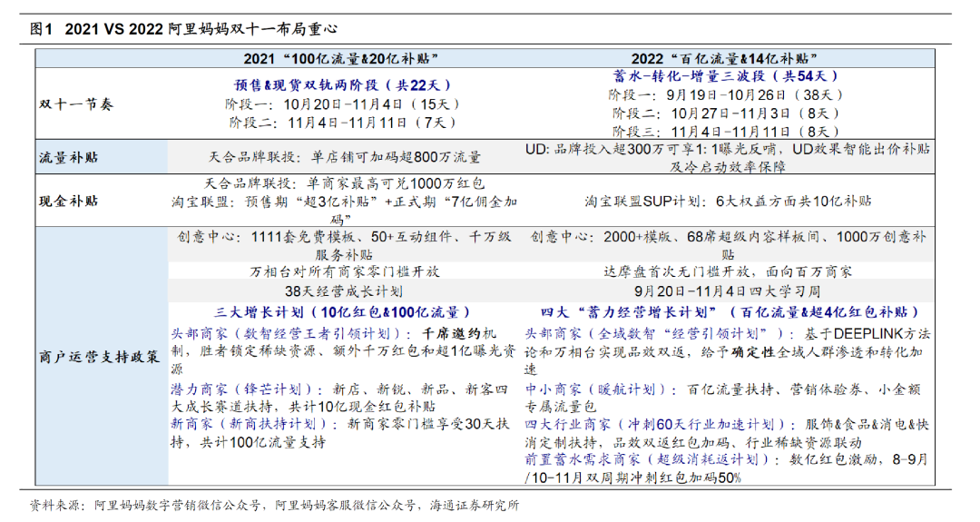Screen dimensions: 980x522
Task: Click cell starting 'UD: 品牌投入超300万可享1:1曝光反哺'
Action: (728, 158)
